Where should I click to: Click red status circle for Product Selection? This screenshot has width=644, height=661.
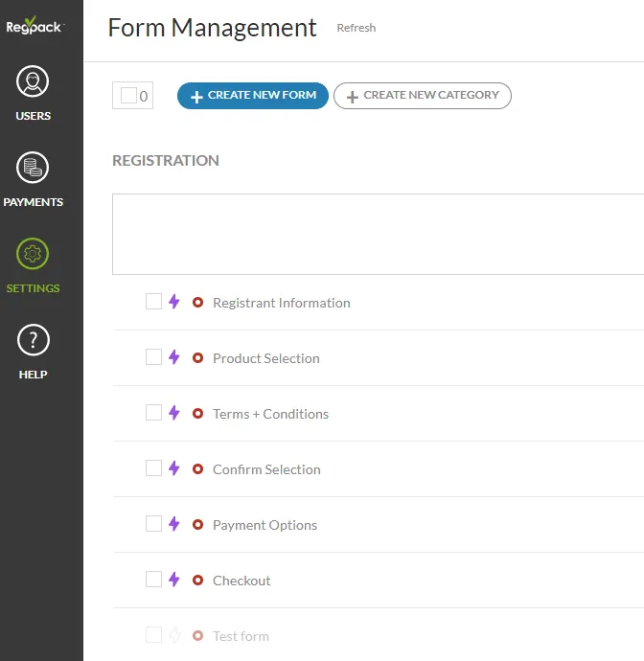click(197, 358)
